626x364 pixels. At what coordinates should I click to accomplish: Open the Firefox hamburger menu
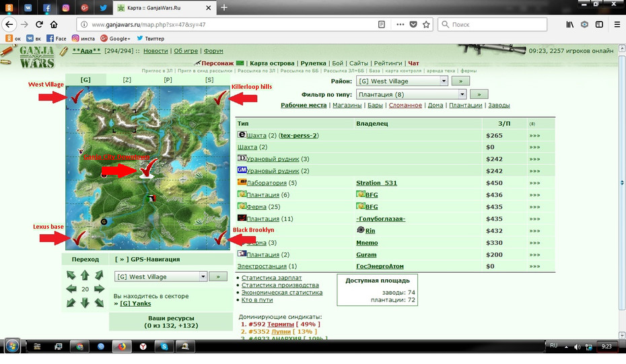(617, 24)
